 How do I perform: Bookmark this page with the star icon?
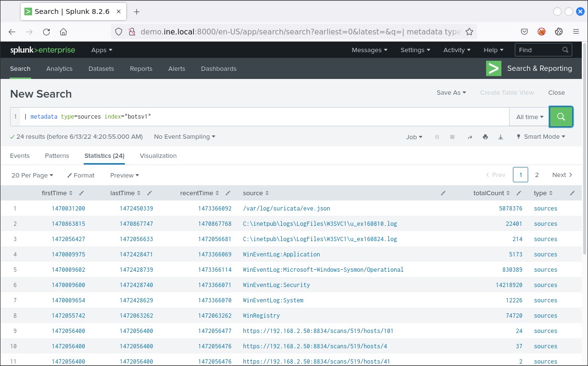click(x=469, y=32)
